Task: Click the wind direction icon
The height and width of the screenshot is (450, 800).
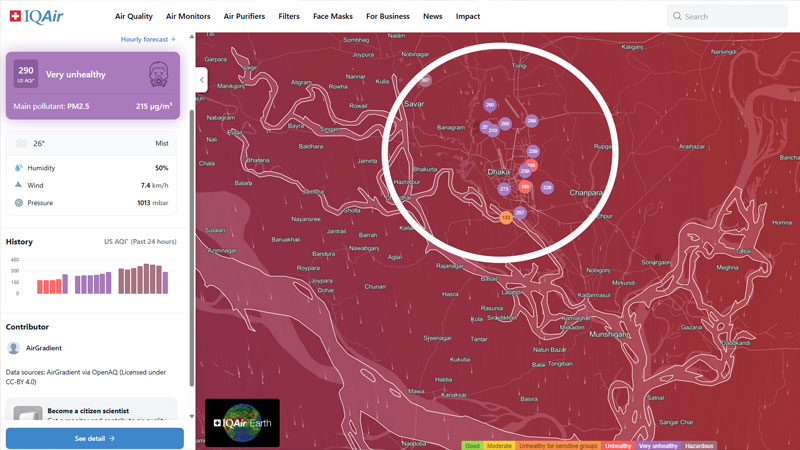Action: point(18,185)
